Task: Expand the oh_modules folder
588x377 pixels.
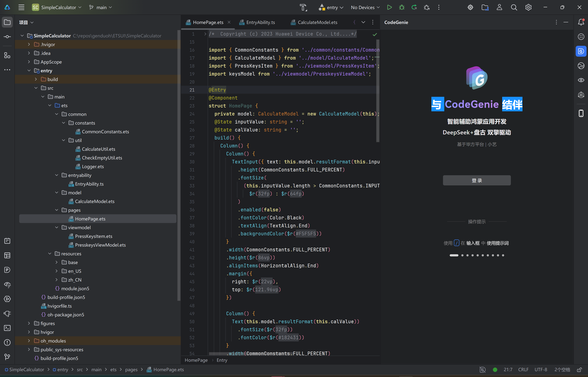Action: click(x=29, y=341)
